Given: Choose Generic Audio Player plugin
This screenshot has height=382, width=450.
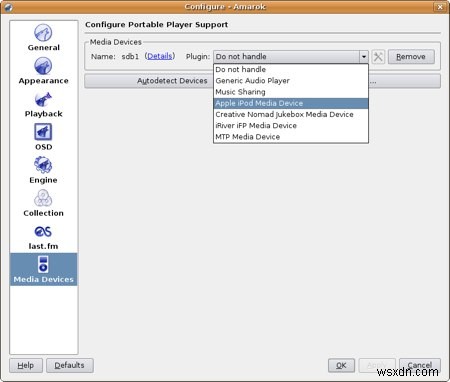Looking at the screenshot, I should (291, 81).
